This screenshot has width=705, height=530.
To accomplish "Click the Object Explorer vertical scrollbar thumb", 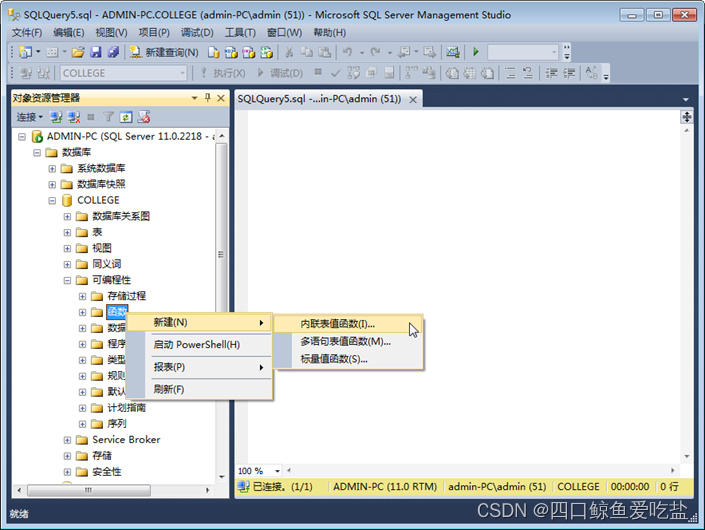I will coord(221,255).
